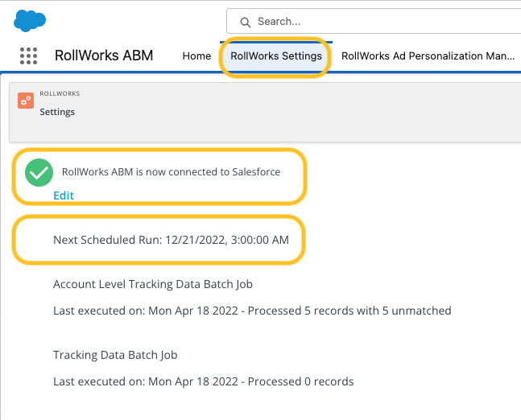This screenshot has height=420, width=521.
Task: Click the lower Tracking Data Batch Job heading
Action: (x=115, y=355)
